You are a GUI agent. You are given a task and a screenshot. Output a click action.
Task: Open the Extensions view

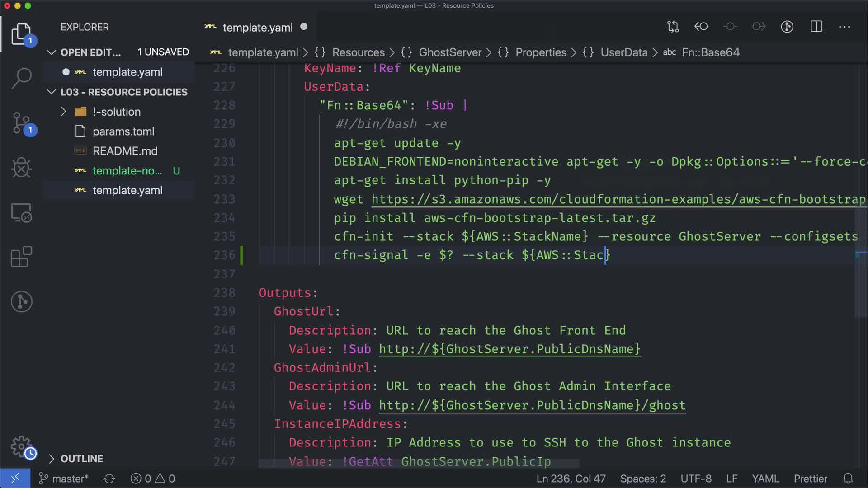(21, 257)
